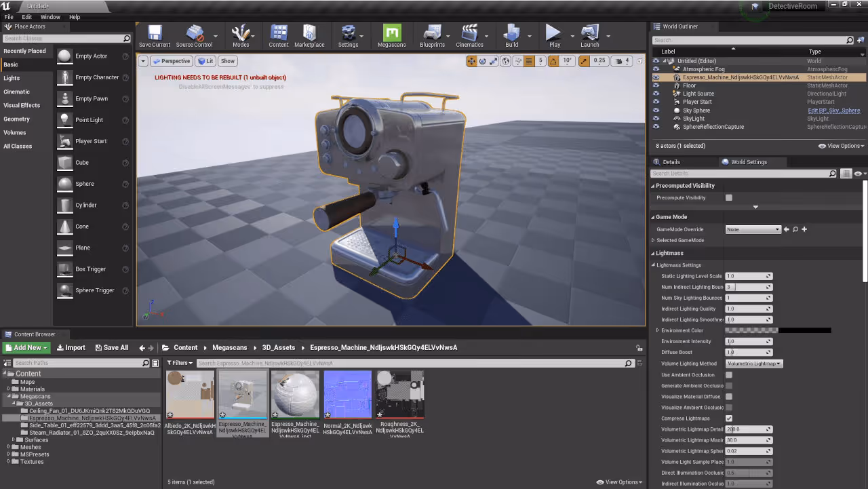
Task: Select the Espresso_Machine asset thumbnail
Action: pos(242,393)
